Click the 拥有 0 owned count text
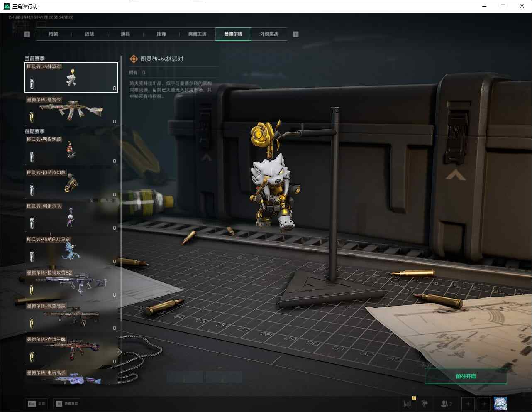Image resolution: width=532 pixels, height=412 pixels. coord(137,73)
